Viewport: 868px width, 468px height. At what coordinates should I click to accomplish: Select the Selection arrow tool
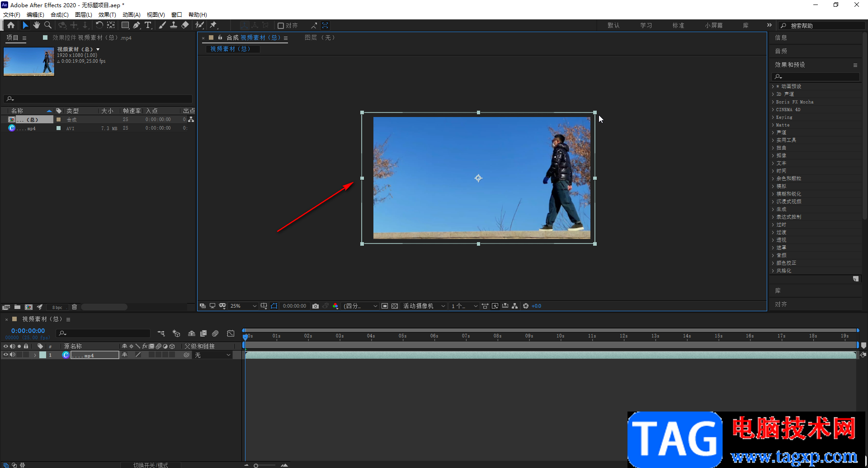click(25, 25)
